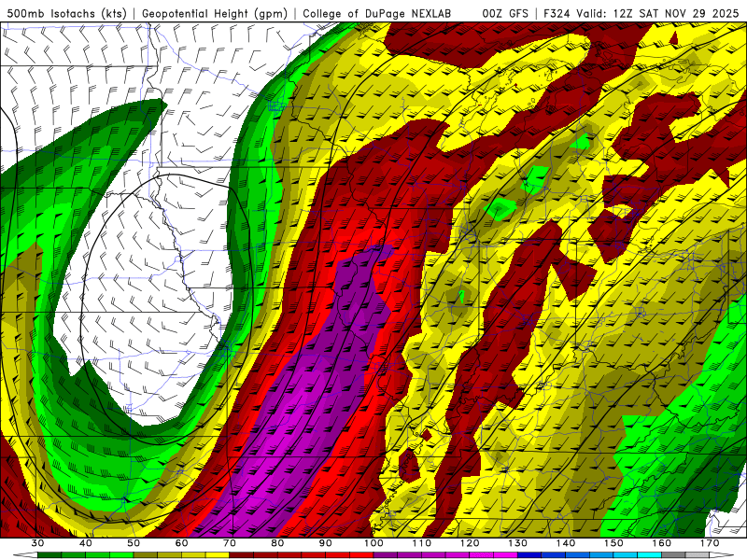Click the '170' value on the legend scale

(x=710, y=543)
